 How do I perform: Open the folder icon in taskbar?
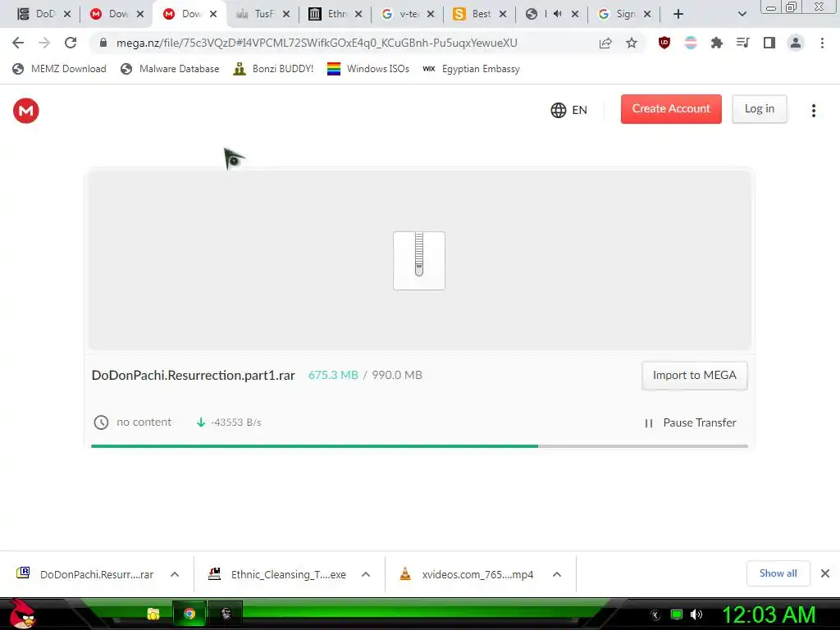tap(153, 614)
